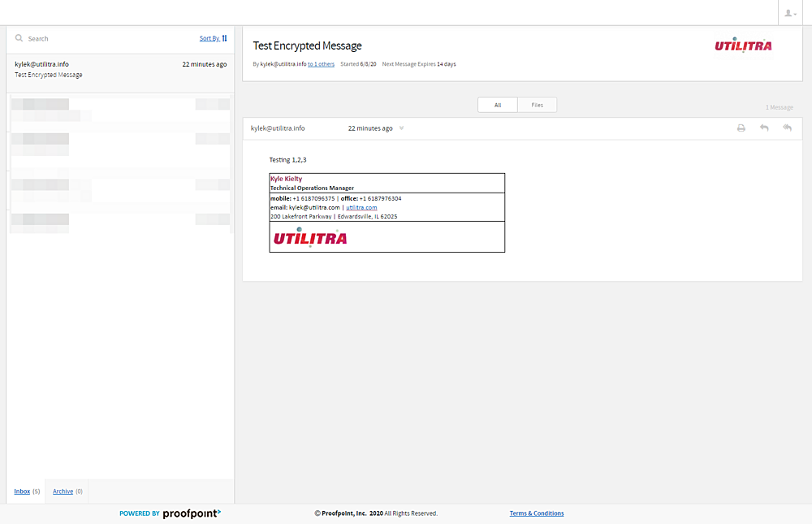Click the print message icon
The image size is (812, 524).
(x=741, y=128)
